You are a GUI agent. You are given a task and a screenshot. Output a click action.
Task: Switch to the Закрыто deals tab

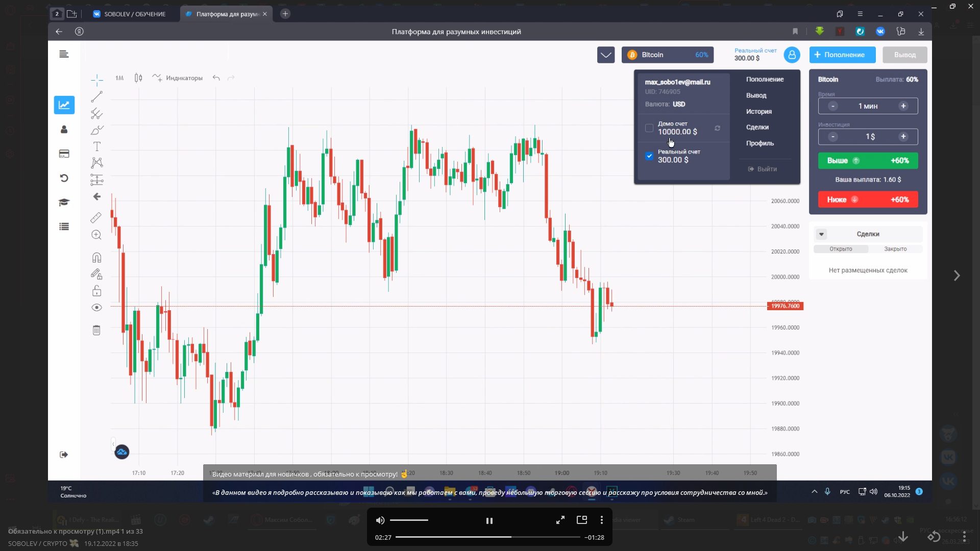(895, 249)
